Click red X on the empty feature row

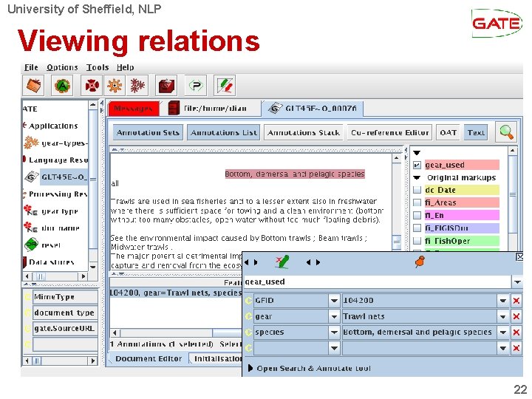pyautogui.click(x=516, y=348)
